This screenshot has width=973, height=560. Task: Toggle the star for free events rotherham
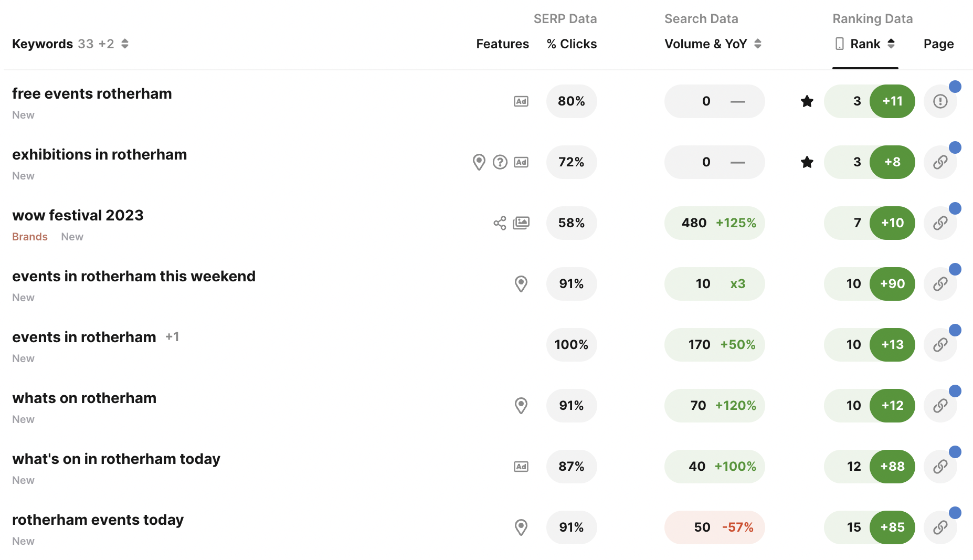pos(807,101)
